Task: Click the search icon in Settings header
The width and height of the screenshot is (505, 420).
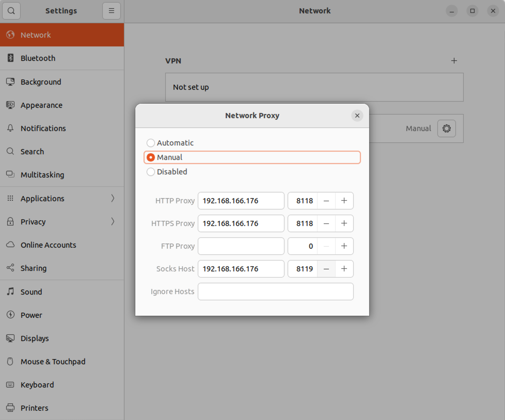Action: pos(11,11)
